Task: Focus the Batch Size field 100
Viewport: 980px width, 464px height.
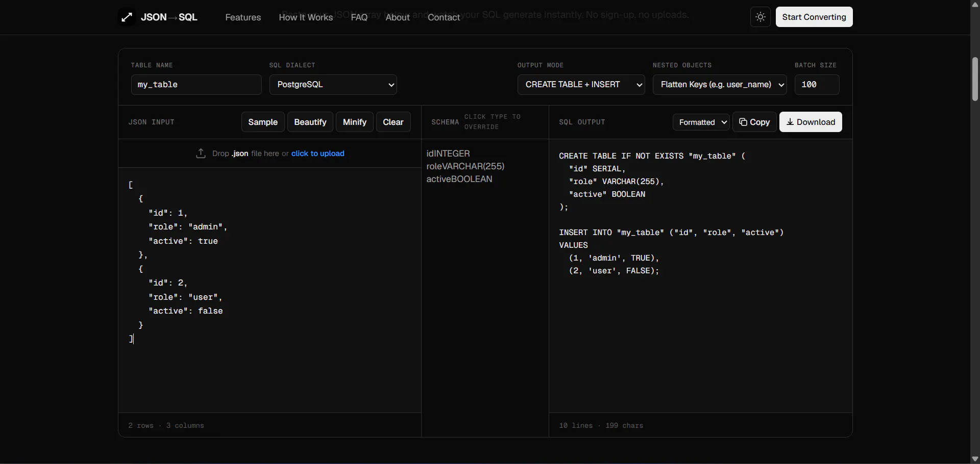Action: coord(817,85)
